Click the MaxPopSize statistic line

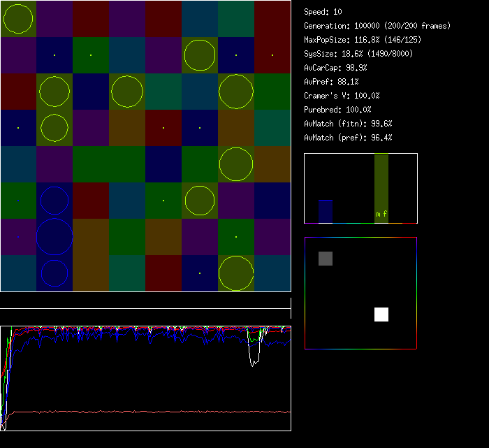tap(363, 40)
